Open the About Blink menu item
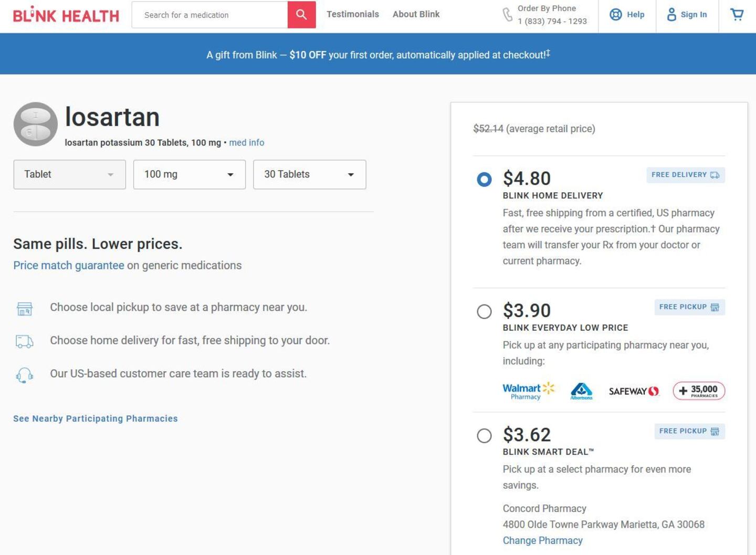This screenshot has height=555, width=756. tap(416, 14)
